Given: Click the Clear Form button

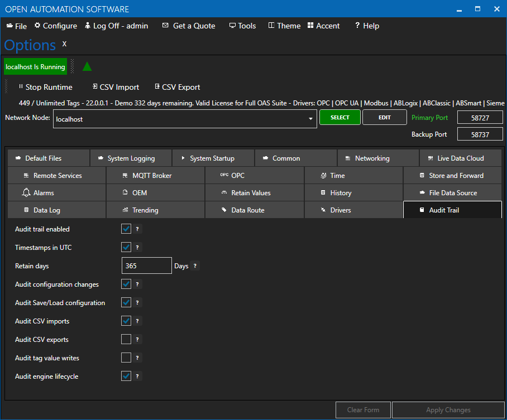Looking at the screenshot, I should (363, 409).
